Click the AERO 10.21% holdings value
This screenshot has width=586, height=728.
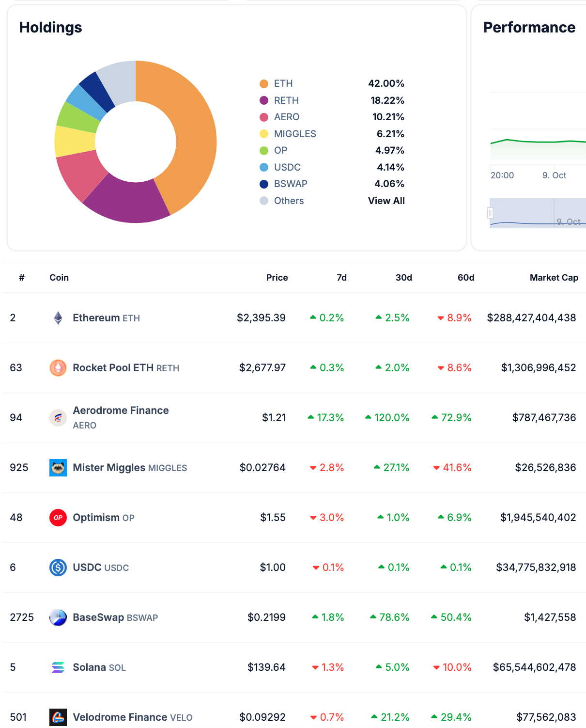tap(388, 117)
